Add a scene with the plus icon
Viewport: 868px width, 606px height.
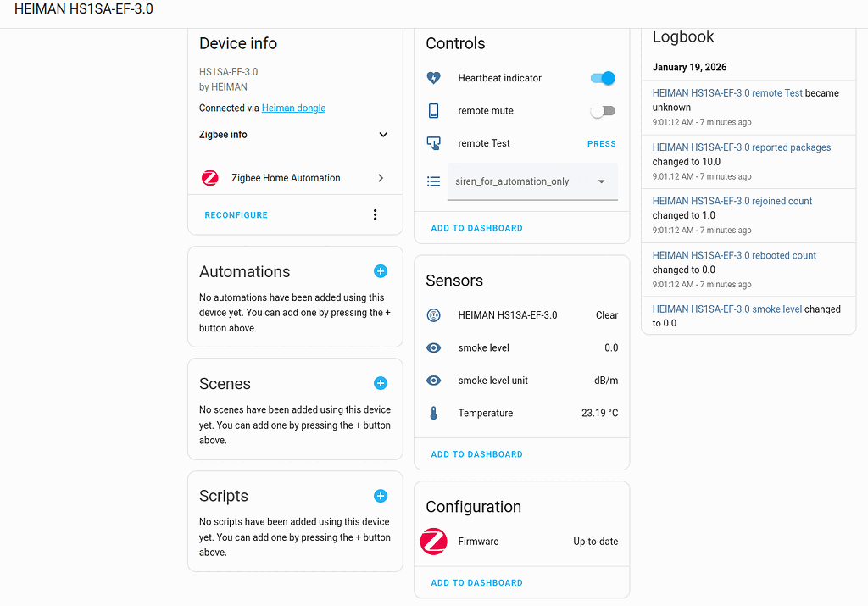click(x=381, y=384)
